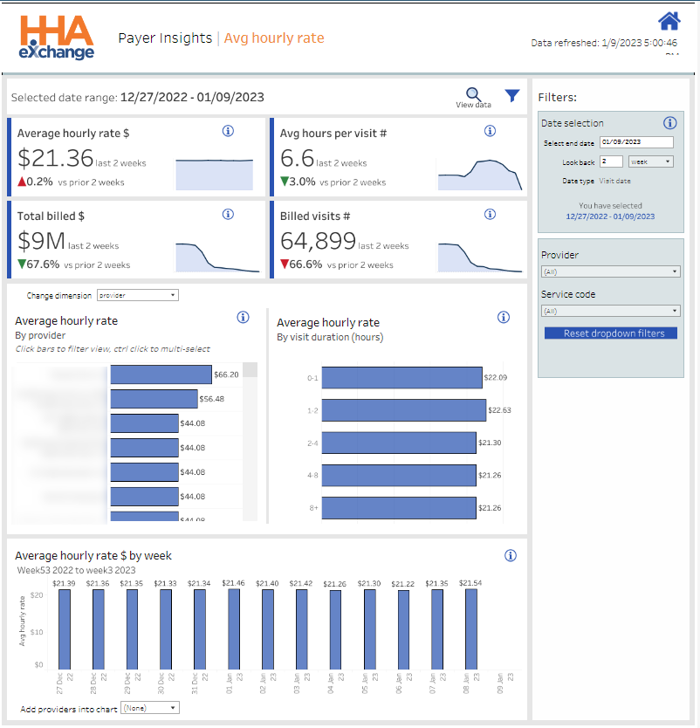Open the info icon on the weekly rate chart
Image resolution: width=700 pixels, height=728 pixels.
[x=511, y=555]
